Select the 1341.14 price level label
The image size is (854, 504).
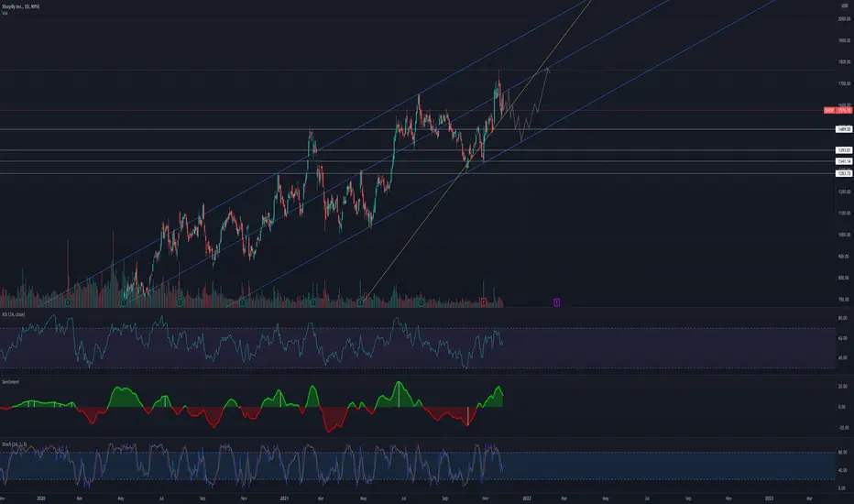point(844,161)
